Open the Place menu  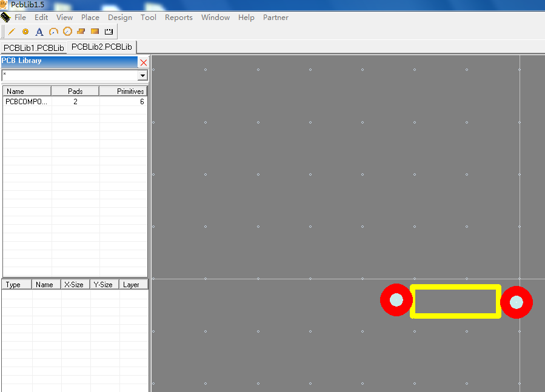[90, 18]
